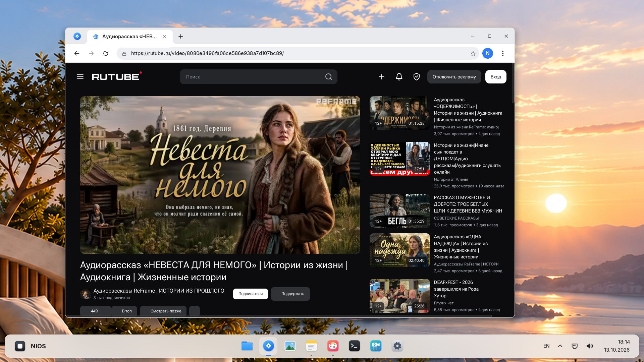Open the browser three-dot menu
The width and height of the screenshot is (644, 362).
pyautogui.click(x=503, y=53)
